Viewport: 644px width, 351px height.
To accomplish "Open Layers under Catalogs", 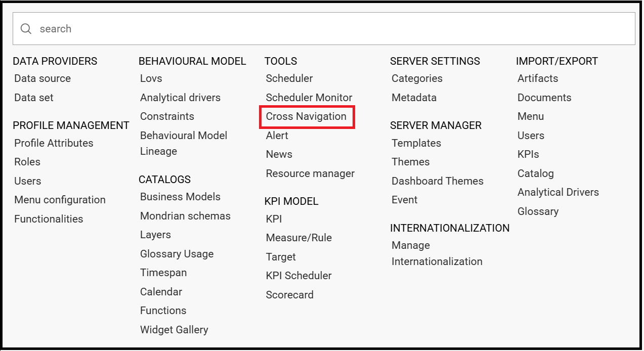I will tap(155, 235).
